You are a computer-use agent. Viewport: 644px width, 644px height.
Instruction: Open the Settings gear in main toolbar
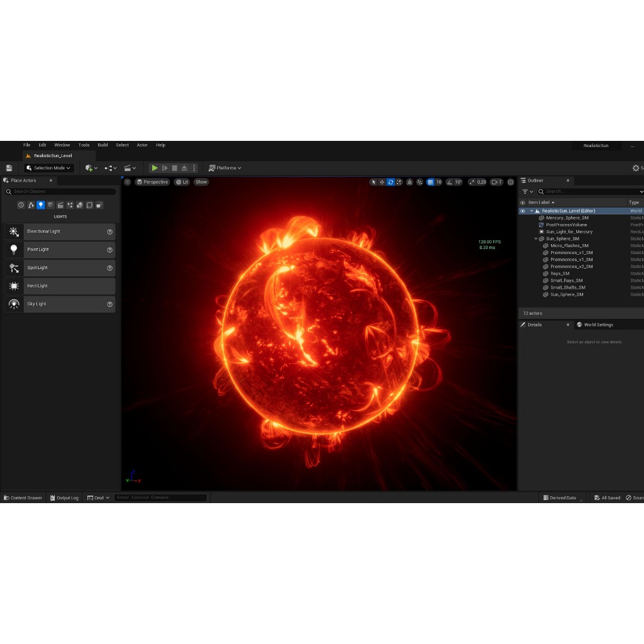click(x=636, y=168)
